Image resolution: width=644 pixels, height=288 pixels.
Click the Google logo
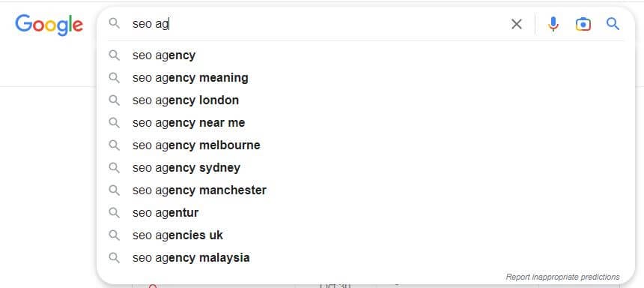[x=49, y=25]
